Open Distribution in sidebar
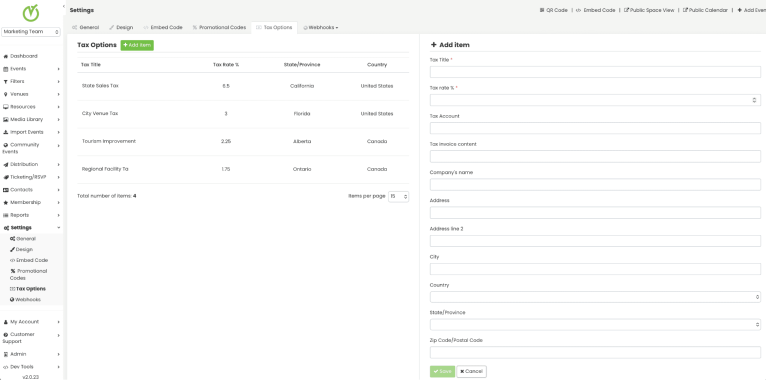Image resolution: width=766 pixels, height=380 pixels. (x=31, y=165)
